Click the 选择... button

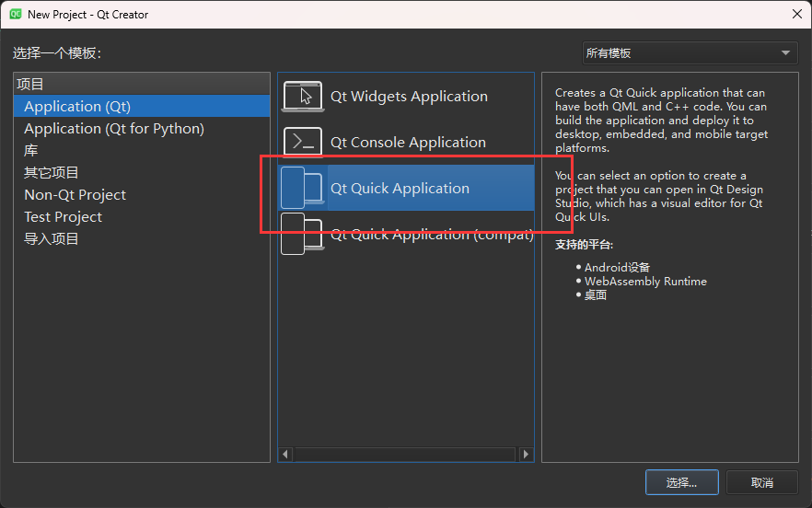(681, 482)
